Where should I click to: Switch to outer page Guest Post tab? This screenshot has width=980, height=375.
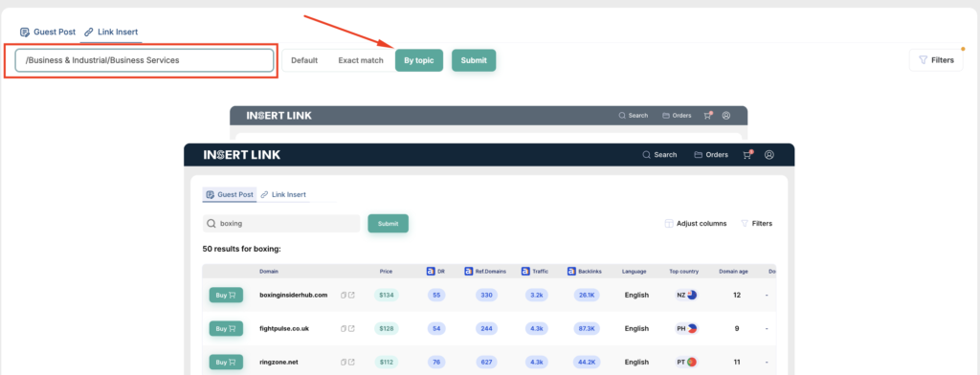[48, 32]
